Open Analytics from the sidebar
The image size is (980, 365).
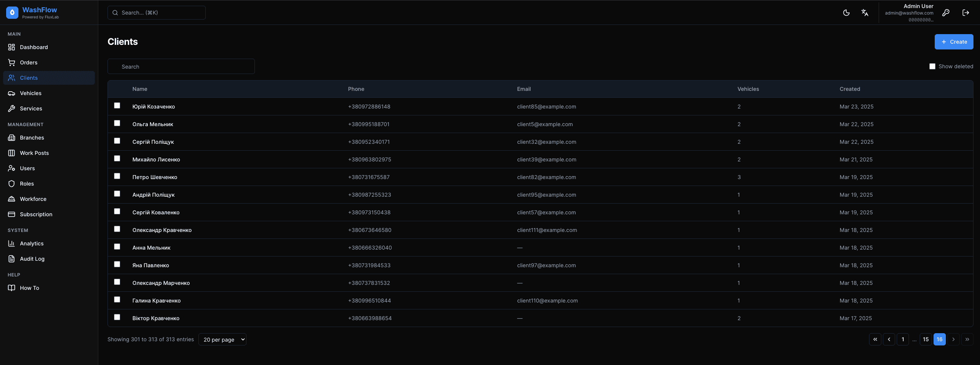31,243
